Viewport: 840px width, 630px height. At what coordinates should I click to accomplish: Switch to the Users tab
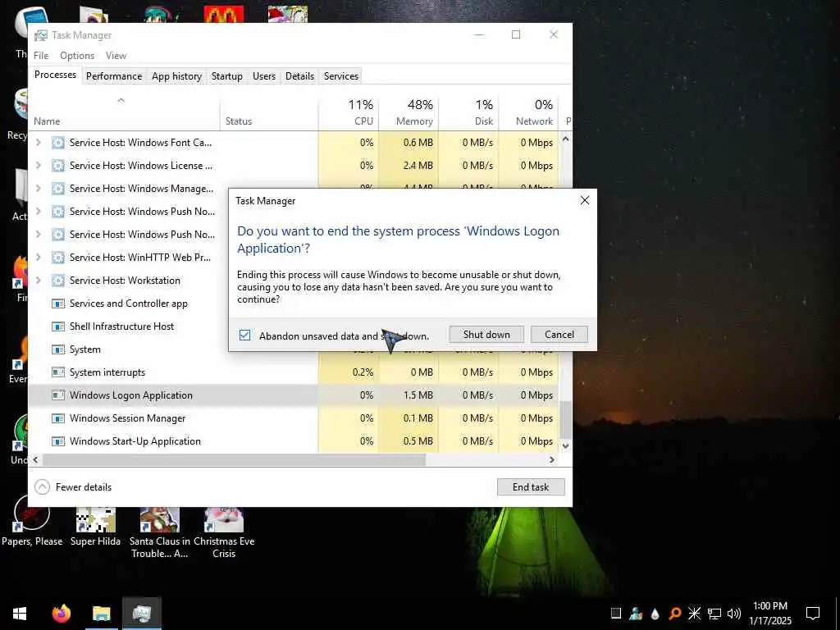coord(264,76)
